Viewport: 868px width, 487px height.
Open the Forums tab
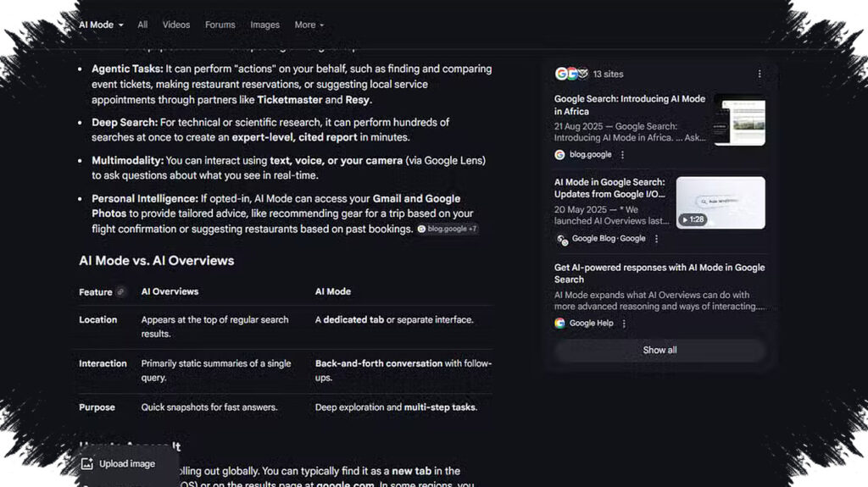pos(220,25)
